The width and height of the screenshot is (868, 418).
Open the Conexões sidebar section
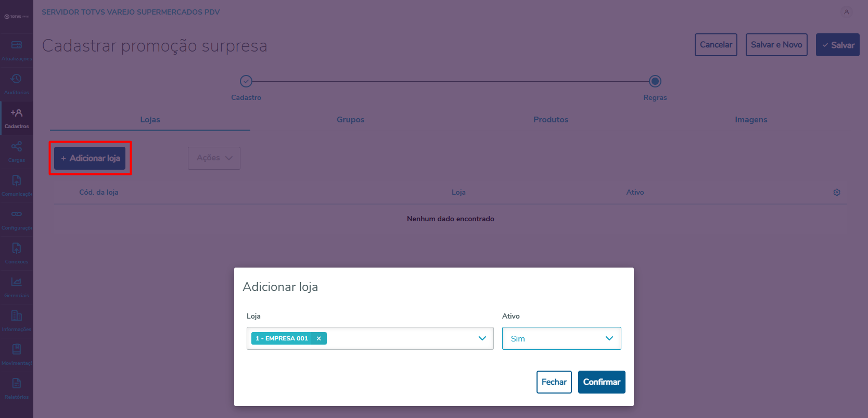coord(17,254)
